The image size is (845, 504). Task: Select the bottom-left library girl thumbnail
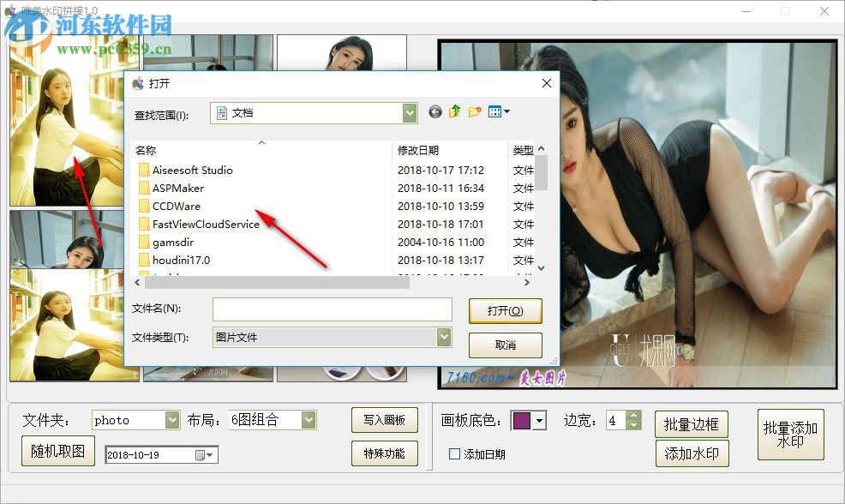[x=67, y=325]
